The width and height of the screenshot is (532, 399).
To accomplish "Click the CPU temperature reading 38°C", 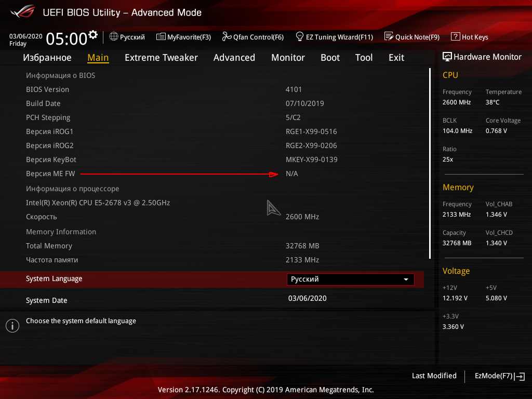I will point(493,102).
